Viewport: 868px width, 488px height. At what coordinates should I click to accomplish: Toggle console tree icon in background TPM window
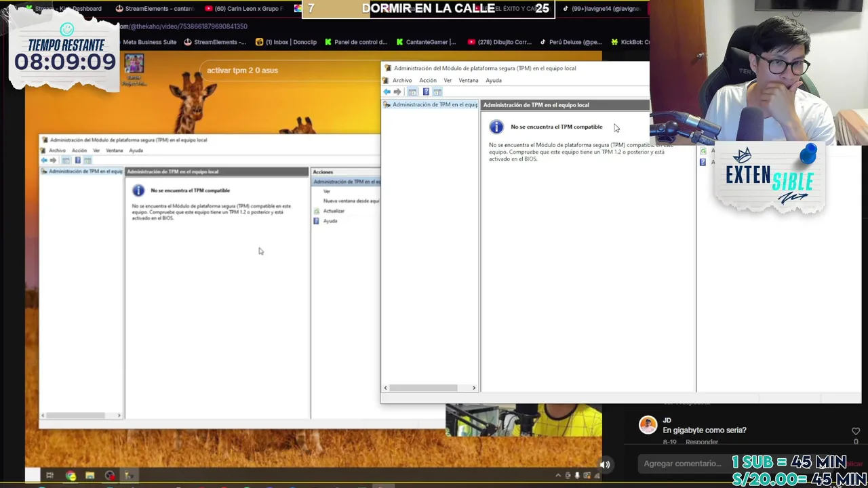(66, 161)
